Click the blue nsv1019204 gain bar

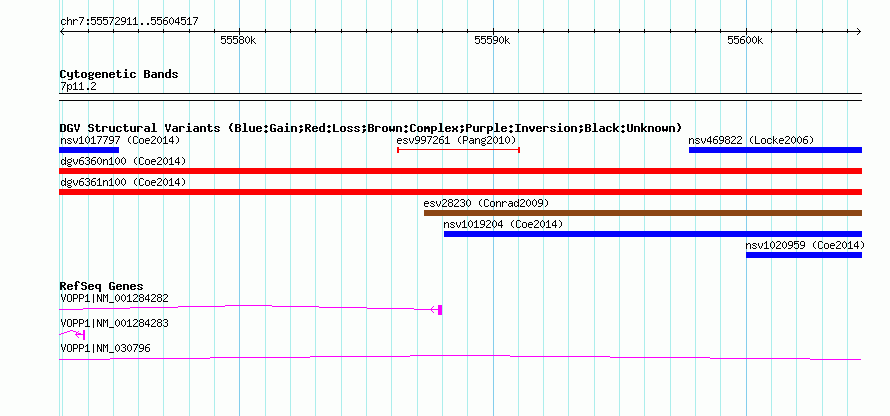(653, 234)
